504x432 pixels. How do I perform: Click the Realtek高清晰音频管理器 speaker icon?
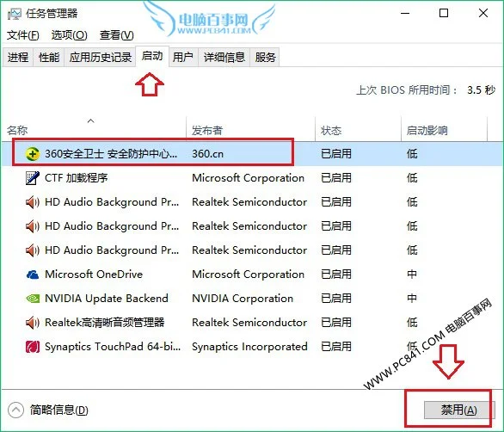[33, 323]
